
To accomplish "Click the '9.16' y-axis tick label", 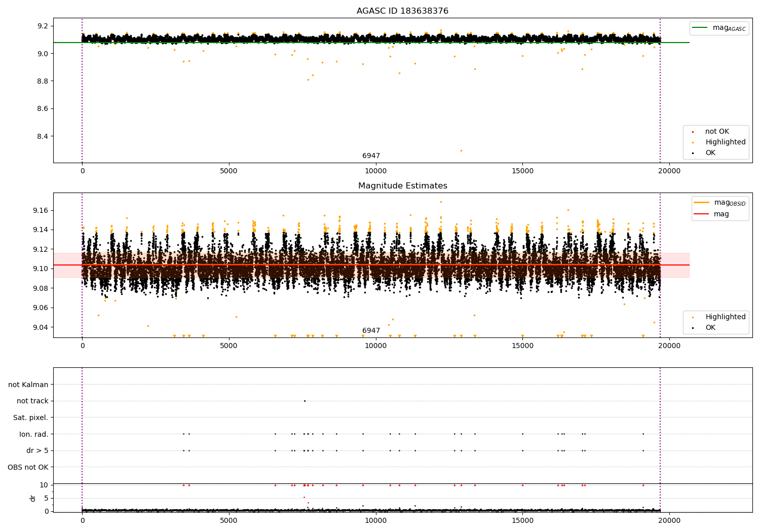I will (x=40, y=211).
